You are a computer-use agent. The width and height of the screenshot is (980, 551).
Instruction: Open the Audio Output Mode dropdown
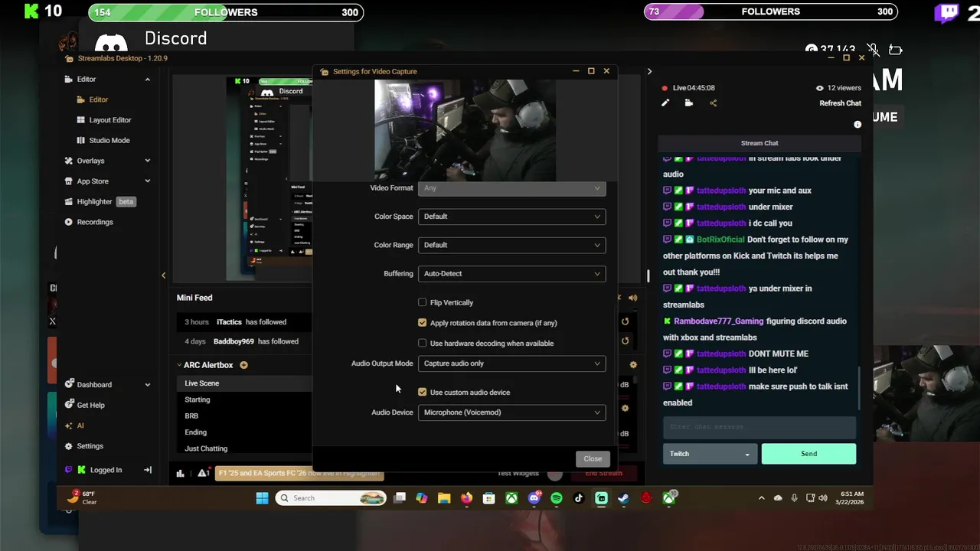pos(511,364)
